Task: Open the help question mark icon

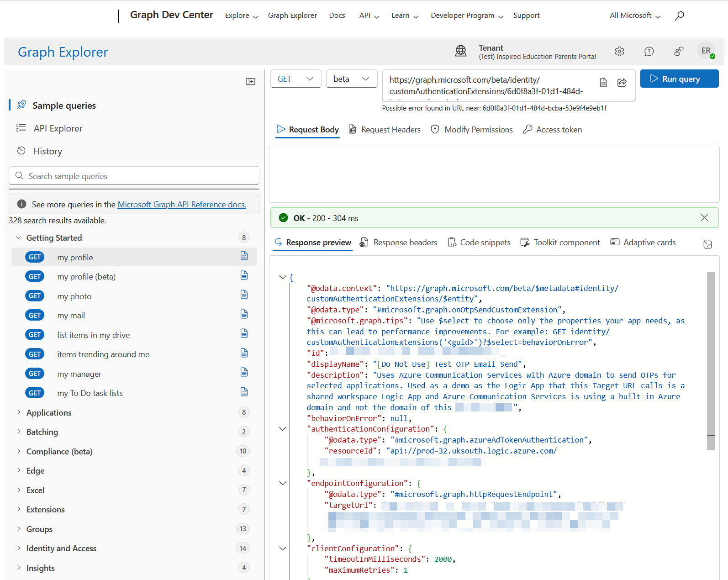Action: click(649, 52)
